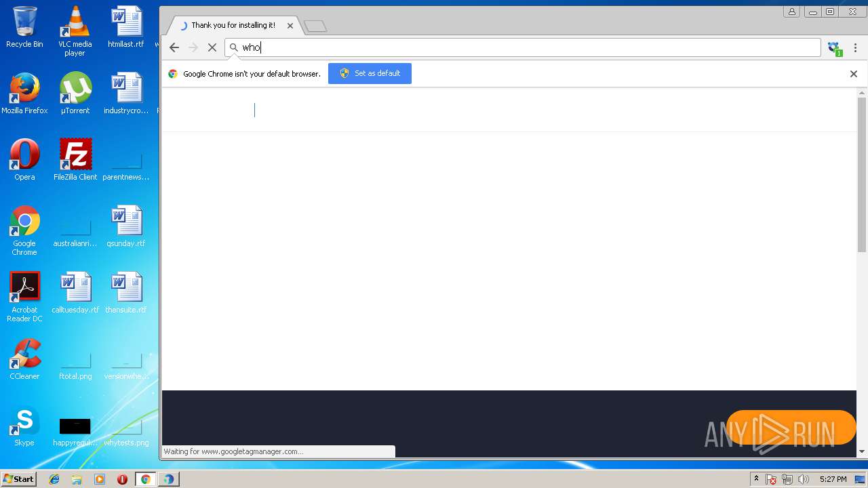868x488 pixels.
Task: Open a new tab button
Action: (315, 26)
